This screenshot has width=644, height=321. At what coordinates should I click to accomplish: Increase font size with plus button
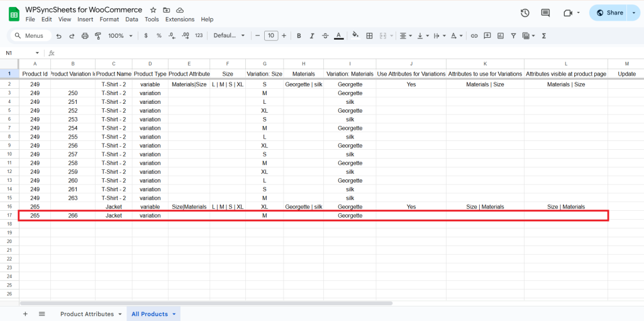click(x=284, y=36)
